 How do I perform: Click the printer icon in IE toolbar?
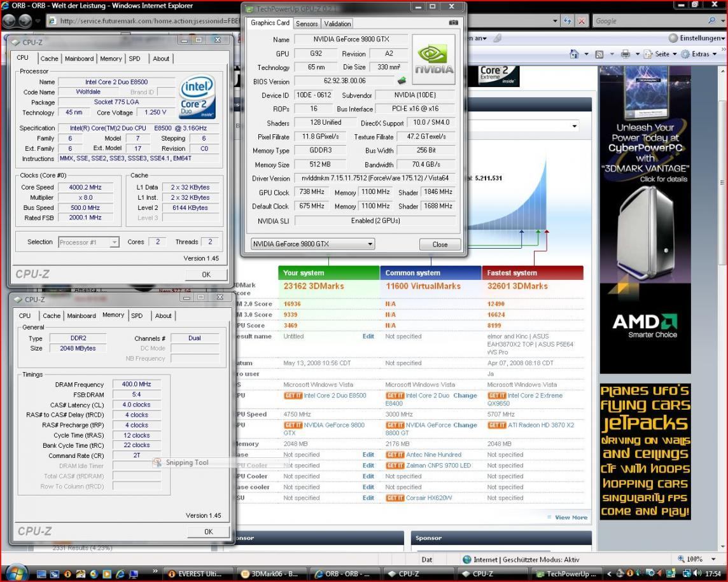point(626,54)
